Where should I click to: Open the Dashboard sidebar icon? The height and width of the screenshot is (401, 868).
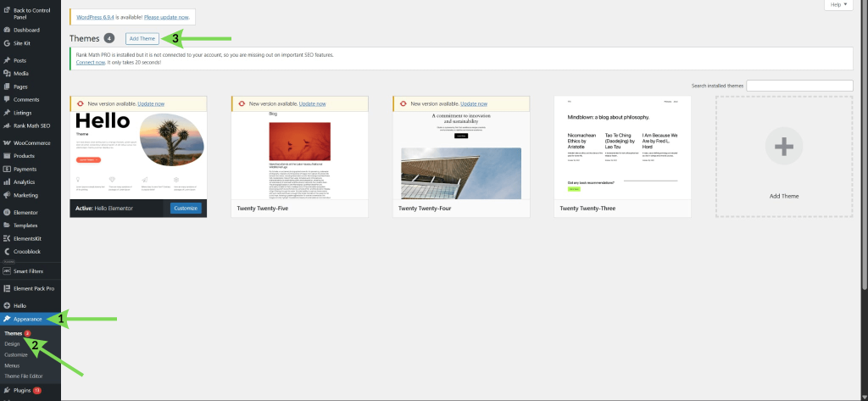[x=7, y=30]
